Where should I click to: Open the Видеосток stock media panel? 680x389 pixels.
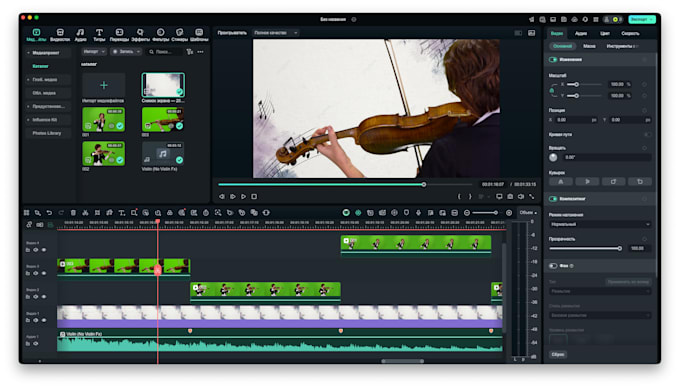(x=60, y=35)
